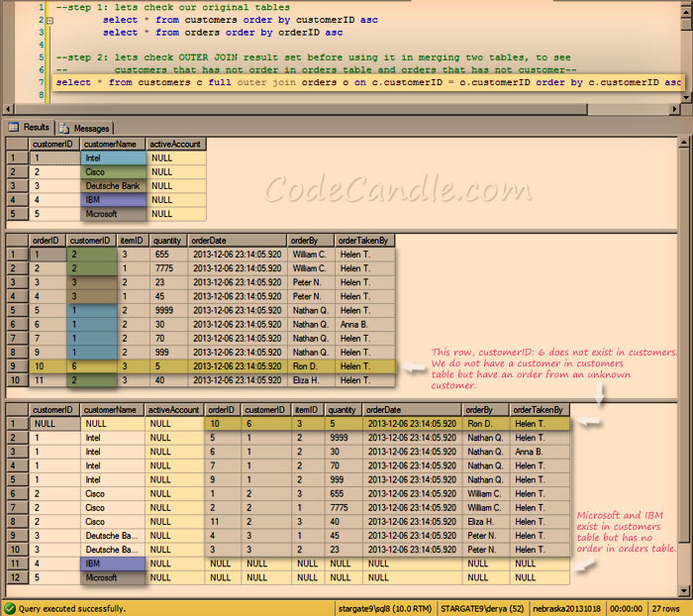Click the results vertical scrollbar thumb
The width and height of the screenshot is (693, 616).
[684, 345]
